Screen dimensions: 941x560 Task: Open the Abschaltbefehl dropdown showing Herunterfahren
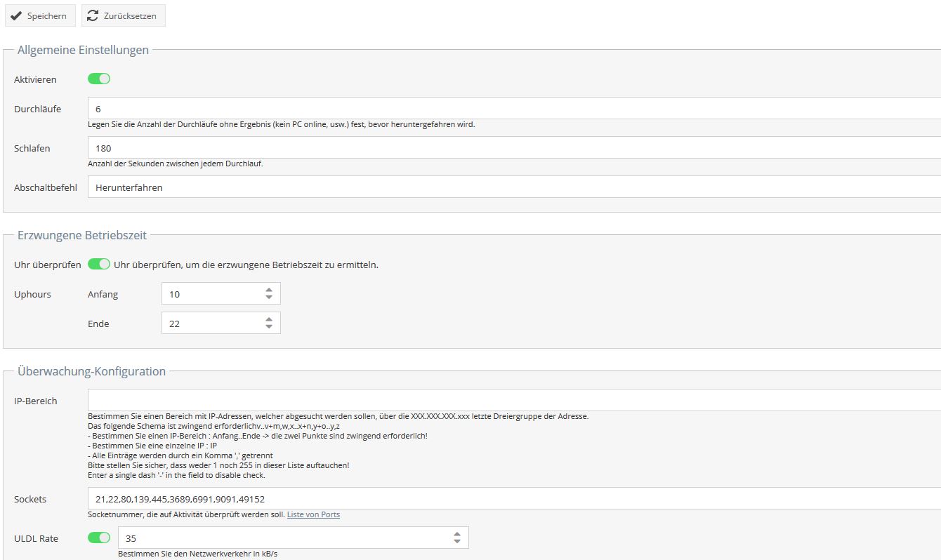click(514, 187)
